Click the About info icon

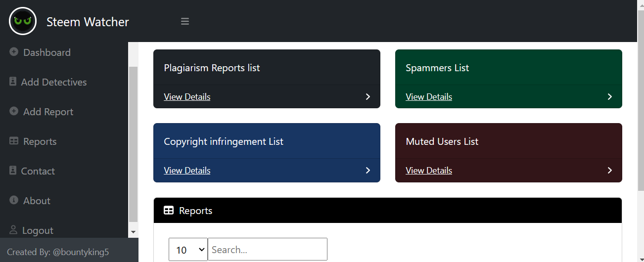(14, 200)
